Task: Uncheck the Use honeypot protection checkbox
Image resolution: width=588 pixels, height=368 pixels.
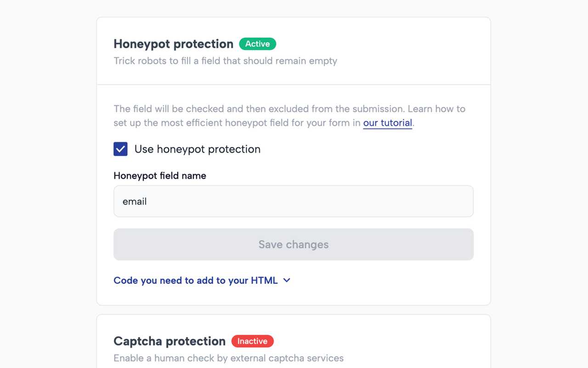Action: (x=120, y=149)
